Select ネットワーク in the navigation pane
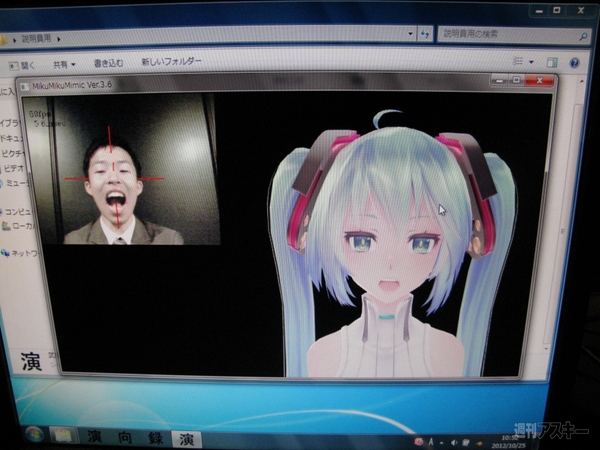Image resolution: width=600 pixels, height=450 pixels. [x=20, y=253]
